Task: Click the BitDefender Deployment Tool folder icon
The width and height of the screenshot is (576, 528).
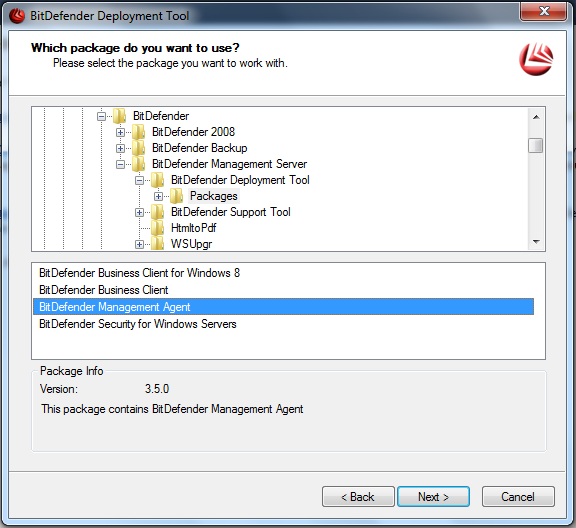Action: pyautogui.click(x=158, y=180)
